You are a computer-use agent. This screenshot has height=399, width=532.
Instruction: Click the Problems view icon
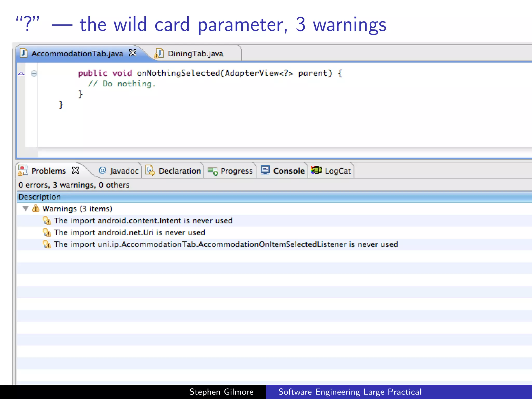(23, 170)
